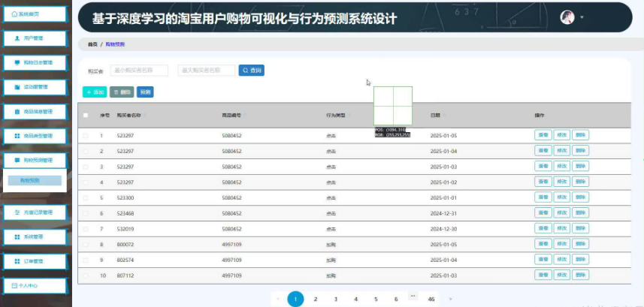Image resolution: width=644 pixels, height=307 pixels.
Task: Click the date 2024-12-30 cell
Action: click(443, 229)
